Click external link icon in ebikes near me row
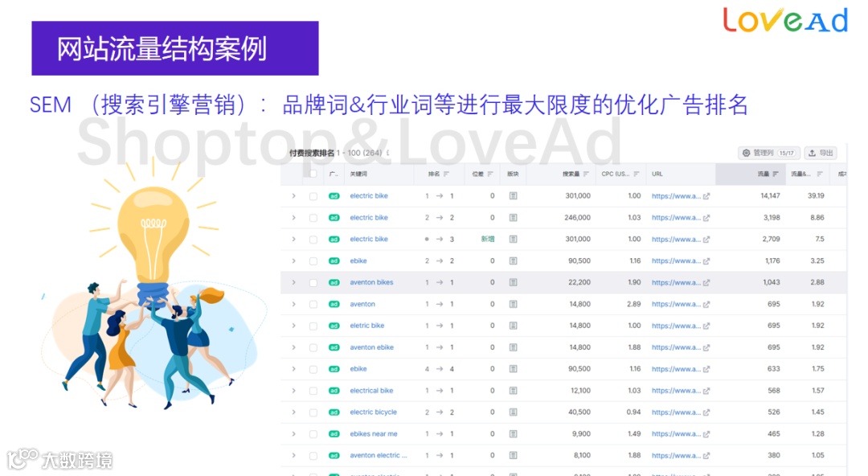868x476 pixels. pyautogui.click(x=706, y=434)
